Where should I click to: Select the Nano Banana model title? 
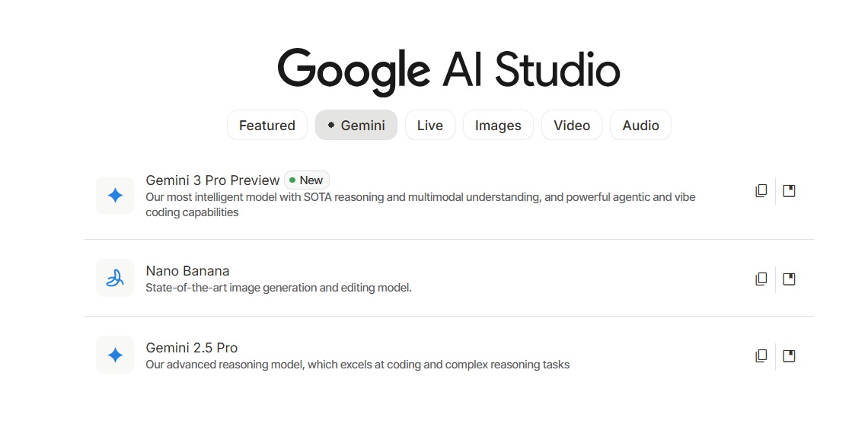[187, 271]
